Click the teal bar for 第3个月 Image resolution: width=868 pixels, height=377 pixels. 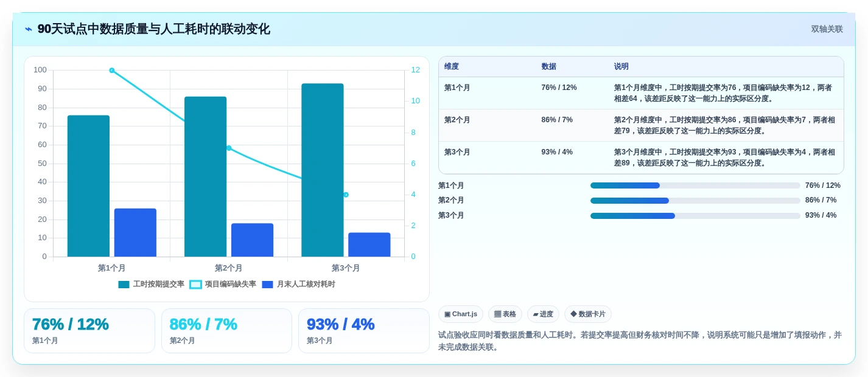(x=323, y=170)
